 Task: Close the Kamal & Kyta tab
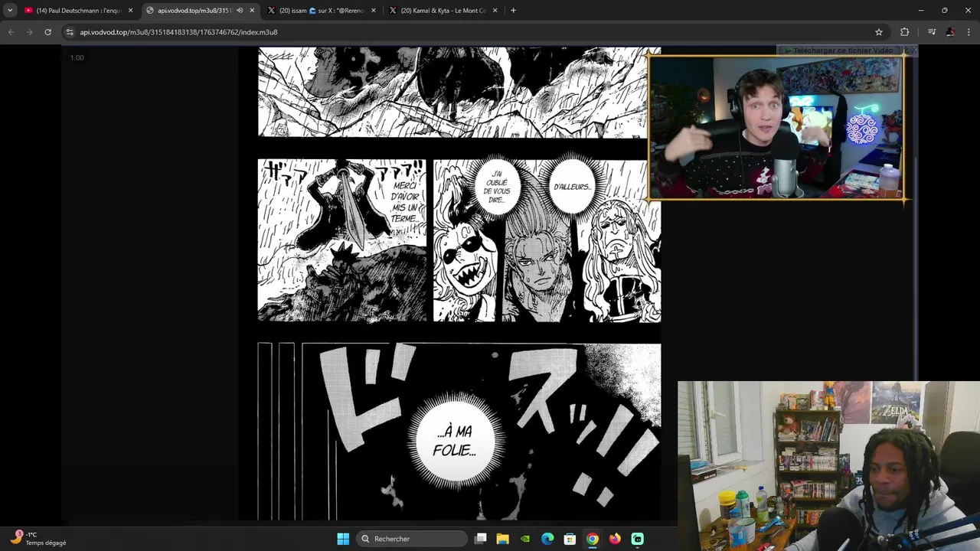tap(495, 11)
